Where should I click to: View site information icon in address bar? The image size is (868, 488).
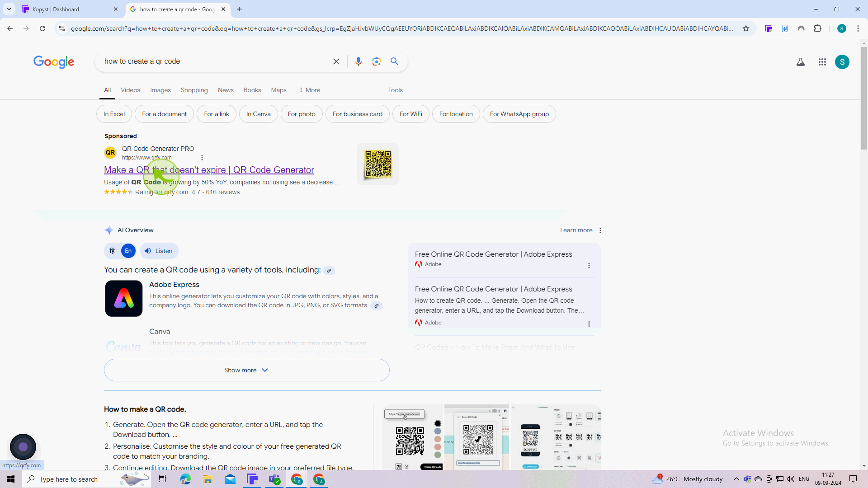[62, 28]
